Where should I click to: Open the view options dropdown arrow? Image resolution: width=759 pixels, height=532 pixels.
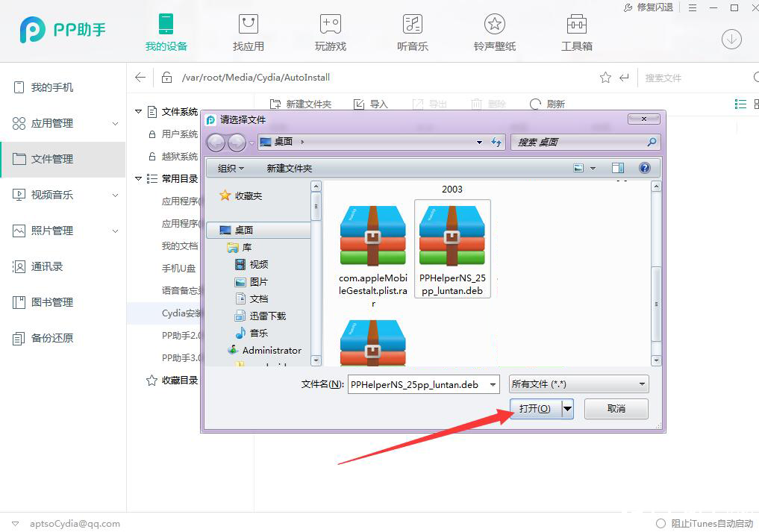(x=593, y=169)
